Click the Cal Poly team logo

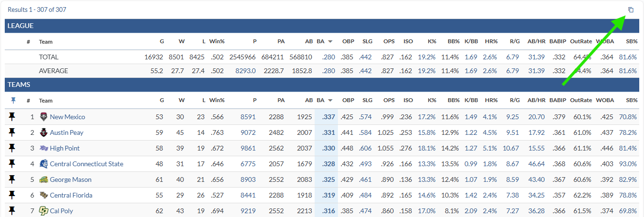44,211
